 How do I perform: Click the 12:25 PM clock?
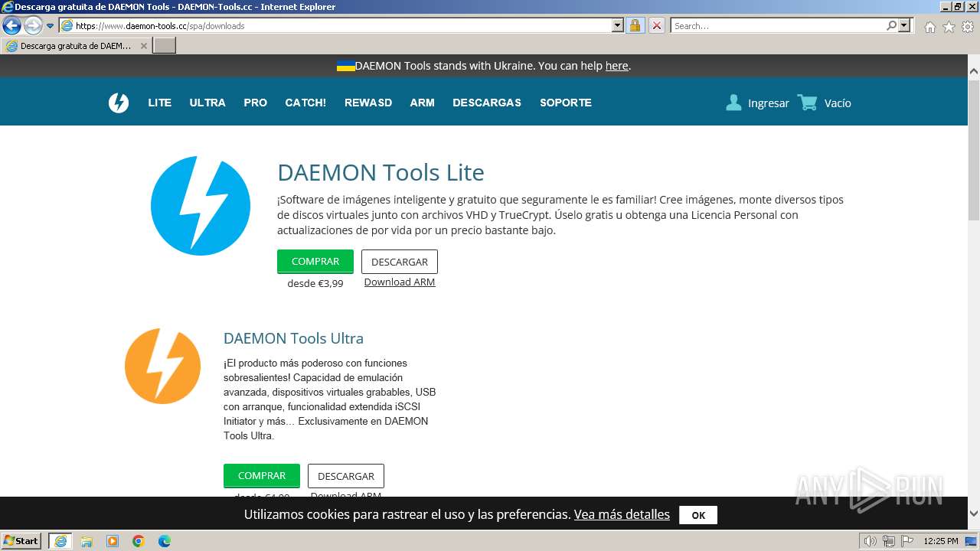tap(941, 541)
